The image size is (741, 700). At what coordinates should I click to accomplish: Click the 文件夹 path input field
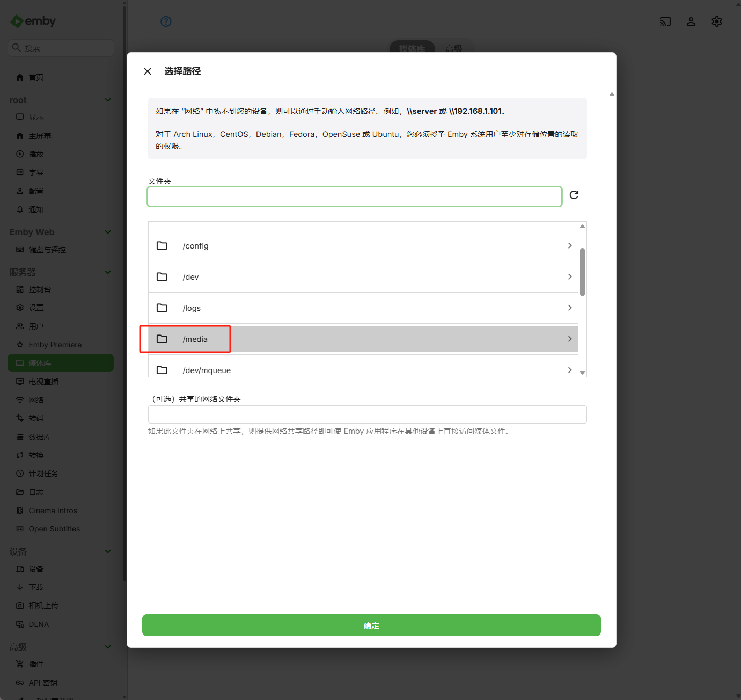(355, 196)
